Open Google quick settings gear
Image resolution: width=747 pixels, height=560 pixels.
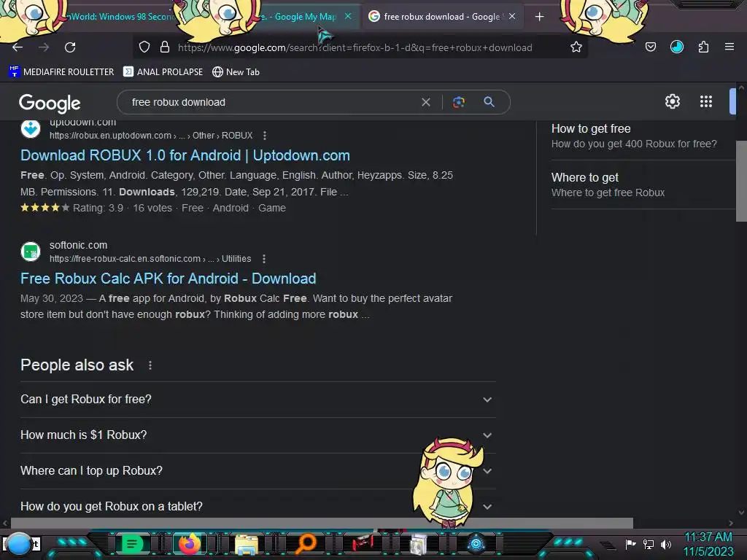point(672,101)
